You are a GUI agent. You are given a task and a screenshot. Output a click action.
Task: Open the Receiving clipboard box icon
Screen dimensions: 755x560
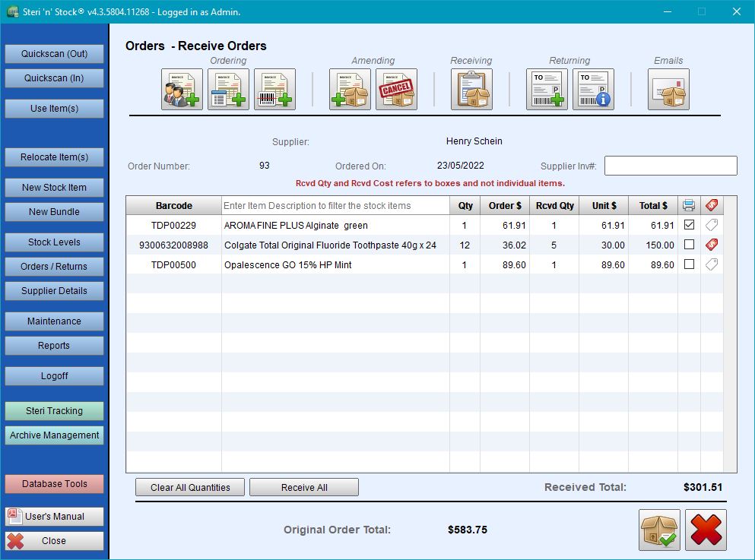(x=471, y=90)
